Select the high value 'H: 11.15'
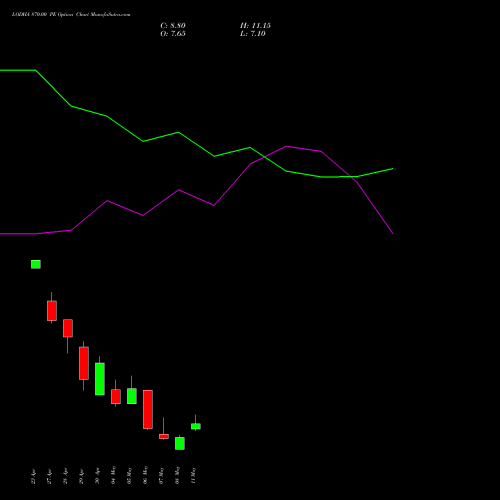500x500 pixels. [255, 26]
